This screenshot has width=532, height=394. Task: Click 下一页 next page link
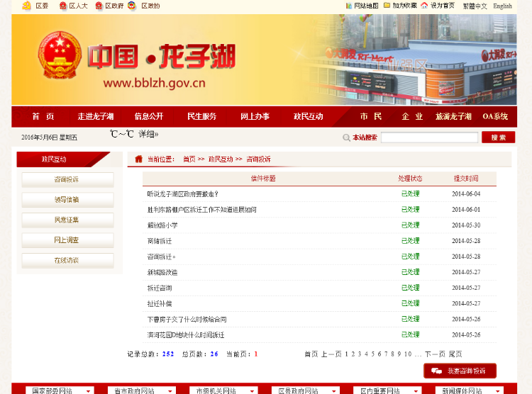click(x=435, y=354)
